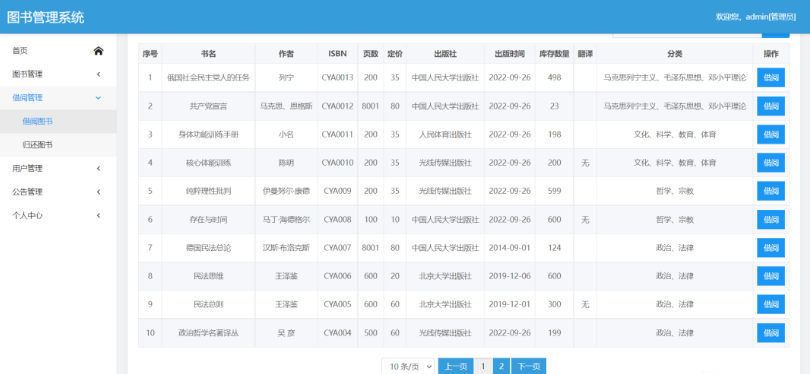Viewport: 810px width, 374px height.
Task: Select the author cell 列宁
Action: 286,78
